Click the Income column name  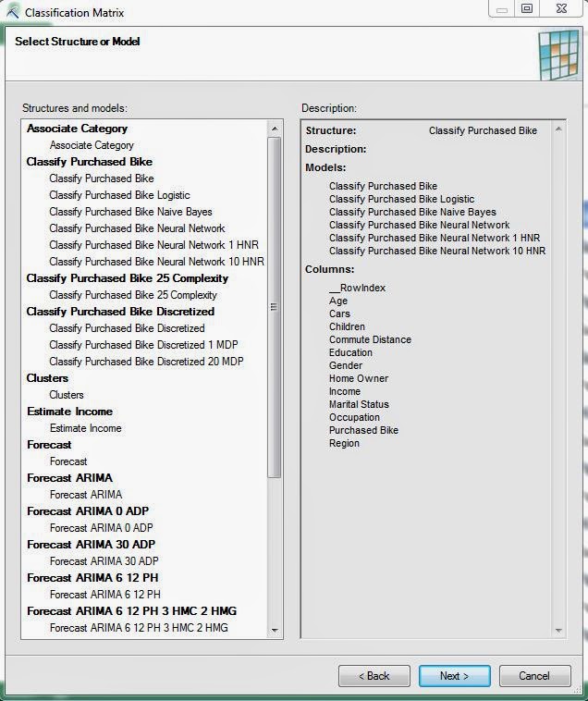[x=345, y=391]
